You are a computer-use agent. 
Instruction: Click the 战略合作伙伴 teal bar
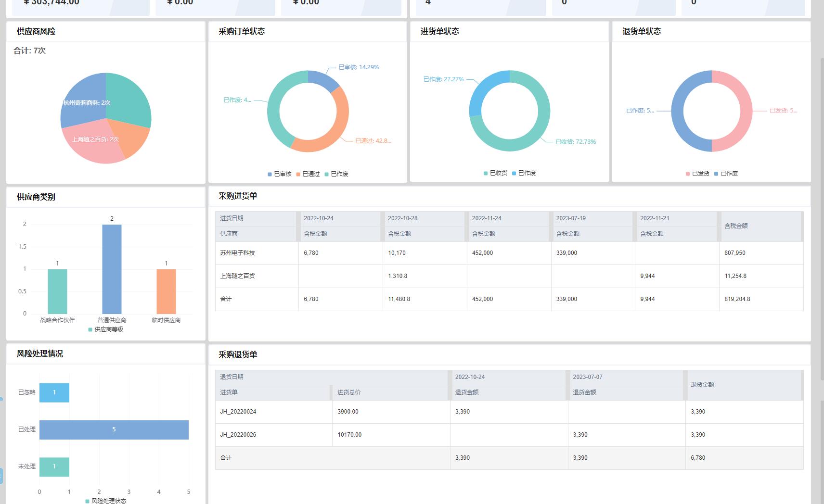[x=57, y=291]
